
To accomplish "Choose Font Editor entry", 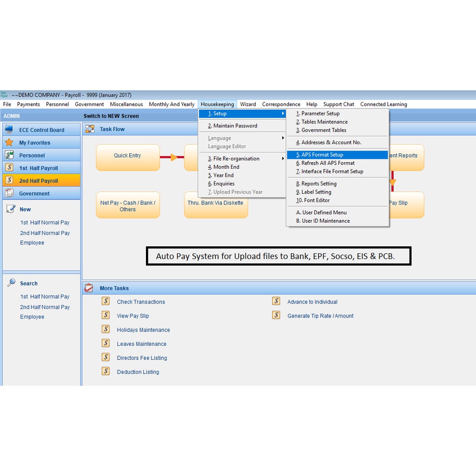I will [x=337, y=200].
